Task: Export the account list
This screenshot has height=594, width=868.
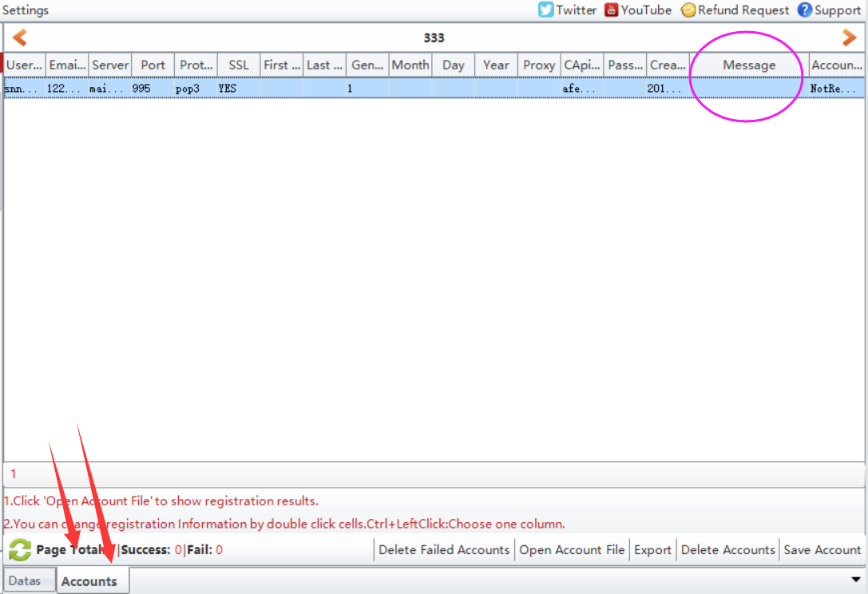Action: click(x=652, y=549)
